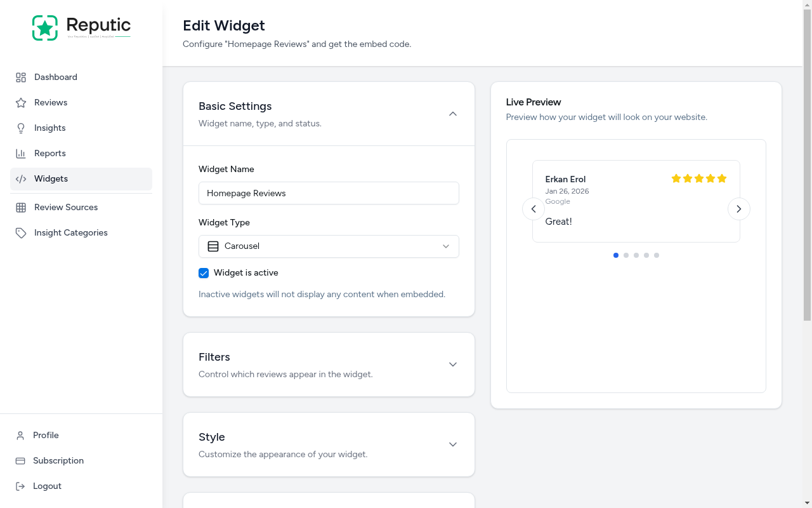Open the Subscription page from sidebar
Screen dimensions: 812x508
coord(58,460)
